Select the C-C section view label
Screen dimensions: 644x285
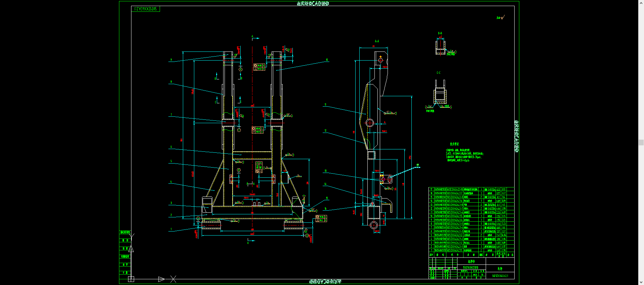click(x=439, y=73)
